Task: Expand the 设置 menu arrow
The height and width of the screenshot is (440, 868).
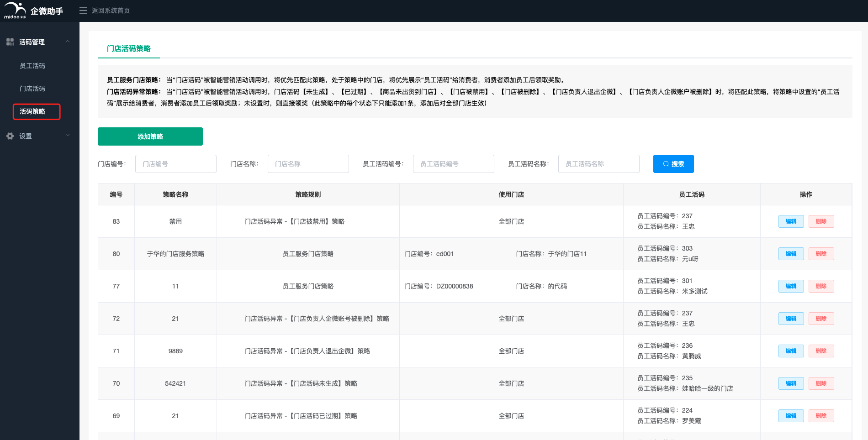Action: pyautogui.click(x=68, y=136)
